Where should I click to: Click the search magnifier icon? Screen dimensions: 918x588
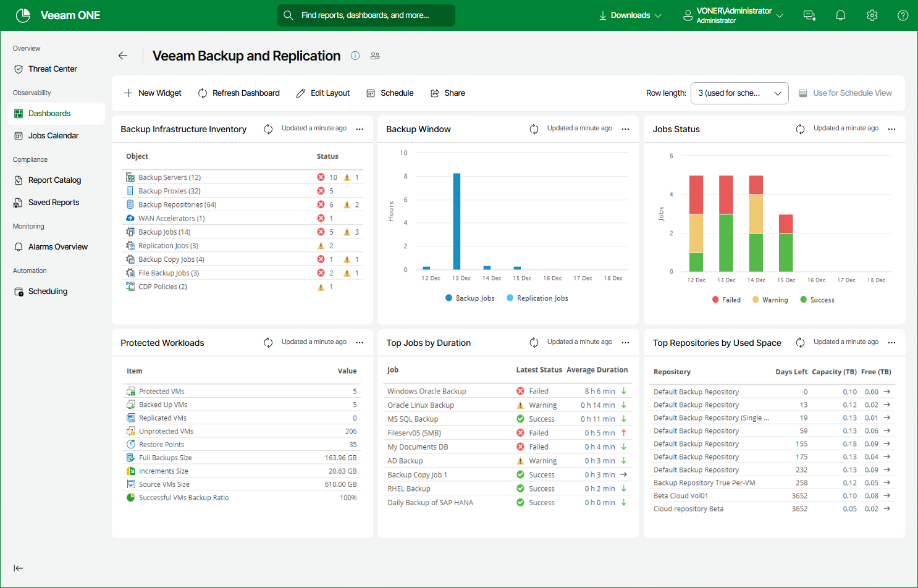[x=288, y=15]
